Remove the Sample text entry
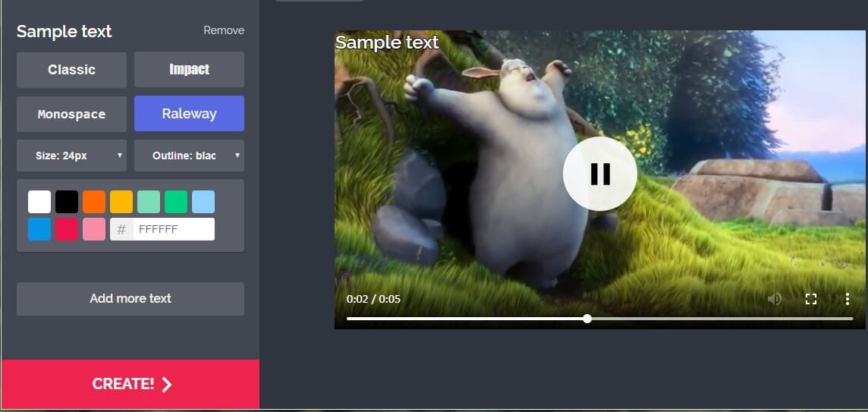868x412 pixels. pos(224,30)
